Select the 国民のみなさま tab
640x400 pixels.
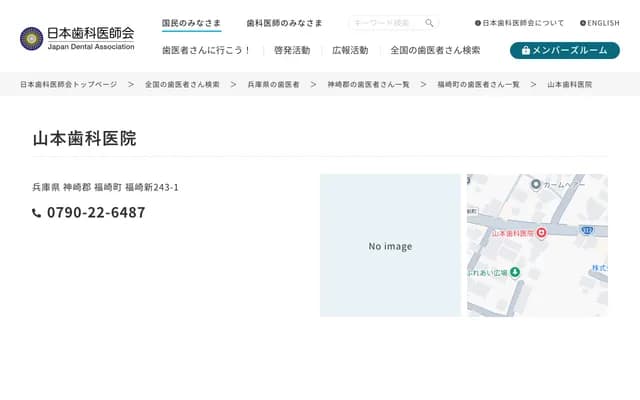click(191, 23)
